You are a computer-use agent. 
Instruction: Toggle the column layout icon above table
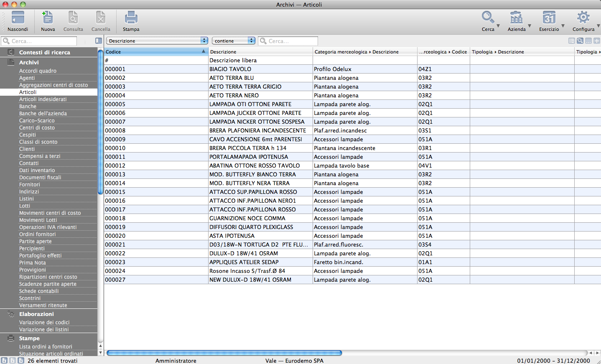point(572,41)
